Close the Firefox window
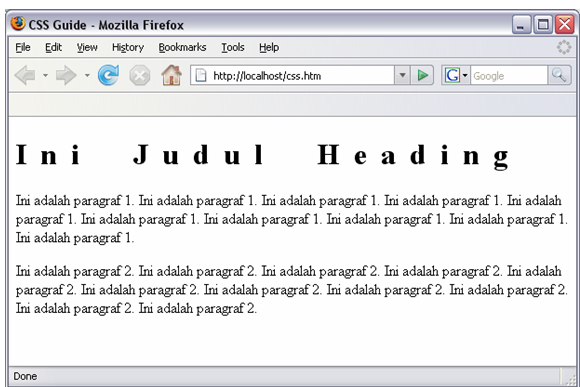The height and width of the screenshot is (387, 580). (x=564, y=24)
